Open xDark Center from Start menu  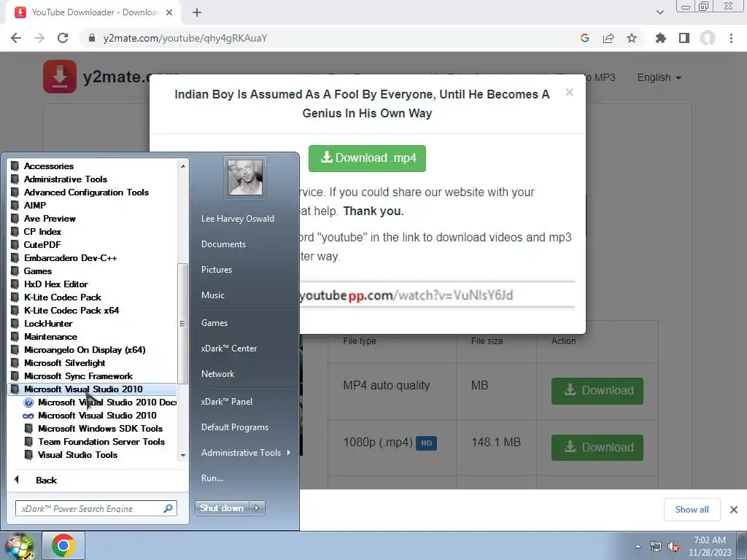click(x=228, y=348)
